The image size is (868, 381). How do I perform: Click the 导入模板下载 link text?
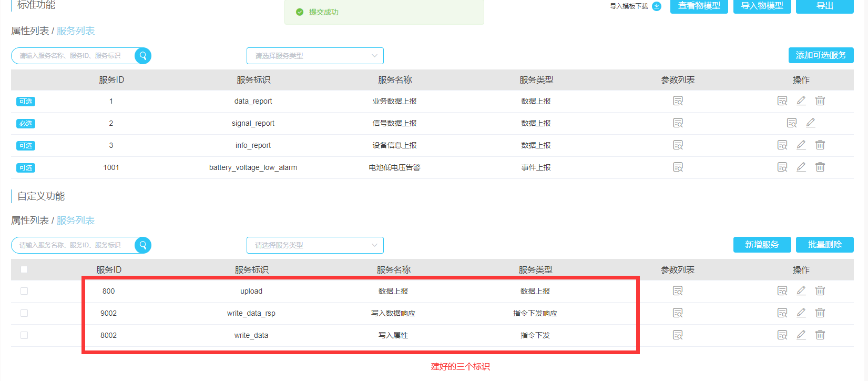[x=629, y=6]
